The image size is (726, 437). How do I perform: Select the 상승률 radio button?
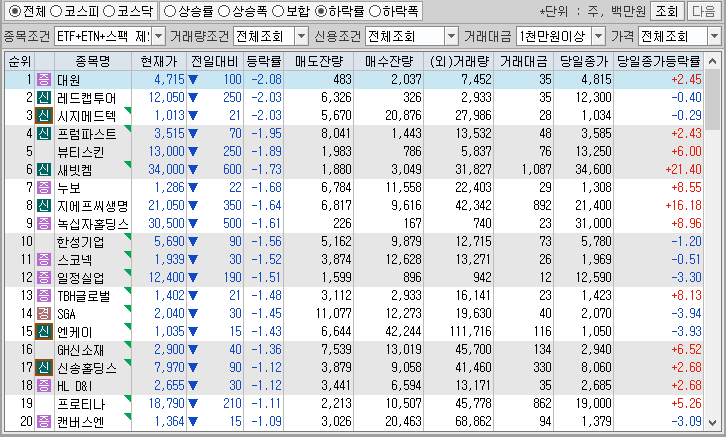tap(170, 11)
